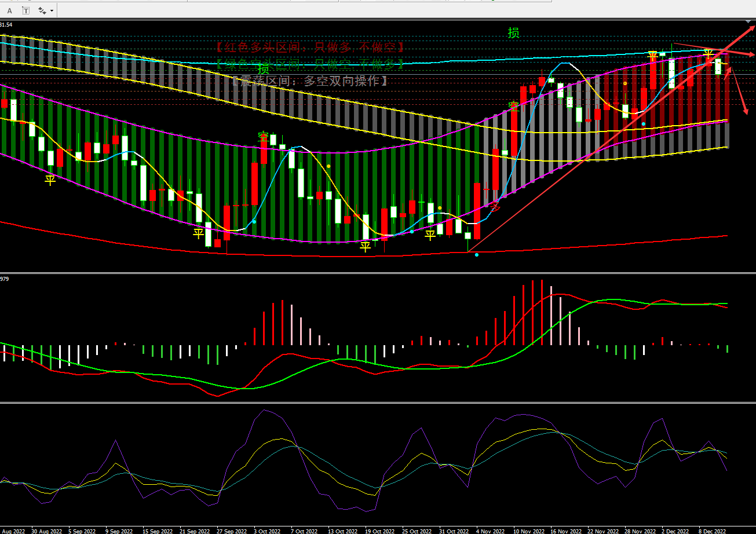This screenshot has width=756, height=534.
Task: Click the 16 Nov 2022 date label
Action: pos(565,531)
